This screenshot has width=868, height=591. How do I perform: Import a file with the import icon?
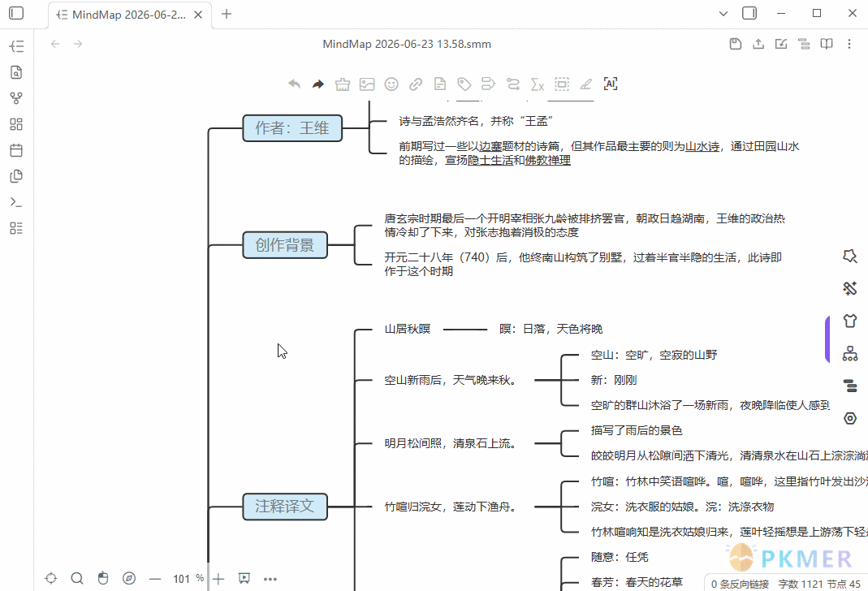(781, 44)
